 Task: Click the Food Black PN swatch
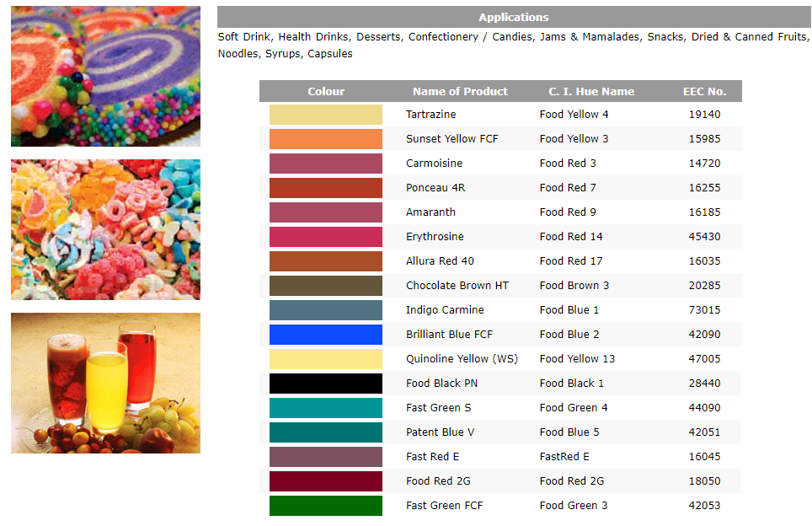pos(326,384)
